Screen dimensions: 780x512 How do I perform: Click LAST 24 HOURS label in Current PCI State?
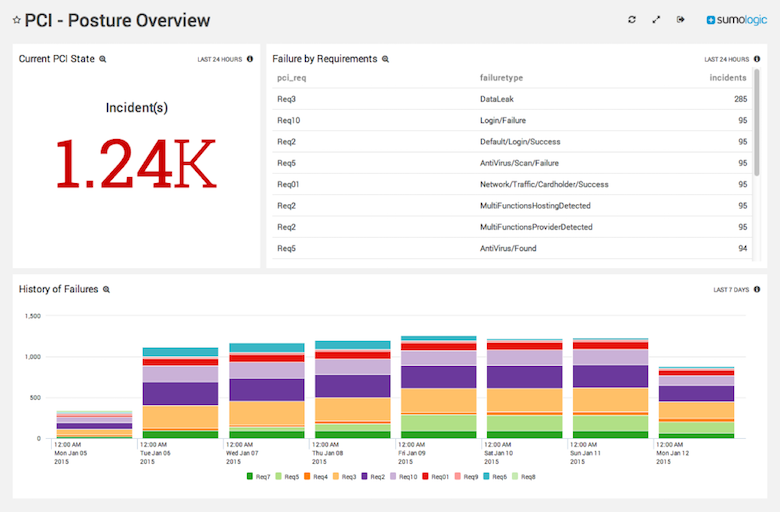click(x=219, y=59)
